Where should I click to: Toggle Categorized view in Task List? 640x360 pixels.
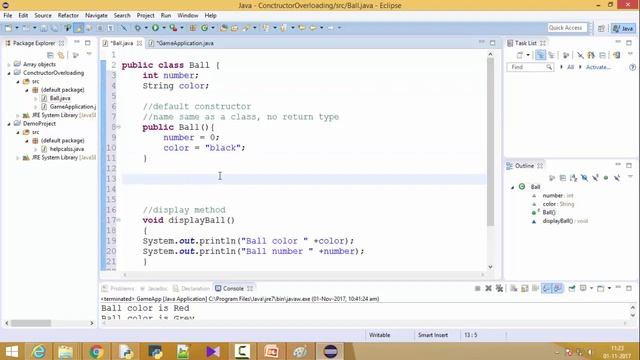click(x=540, y=55)
